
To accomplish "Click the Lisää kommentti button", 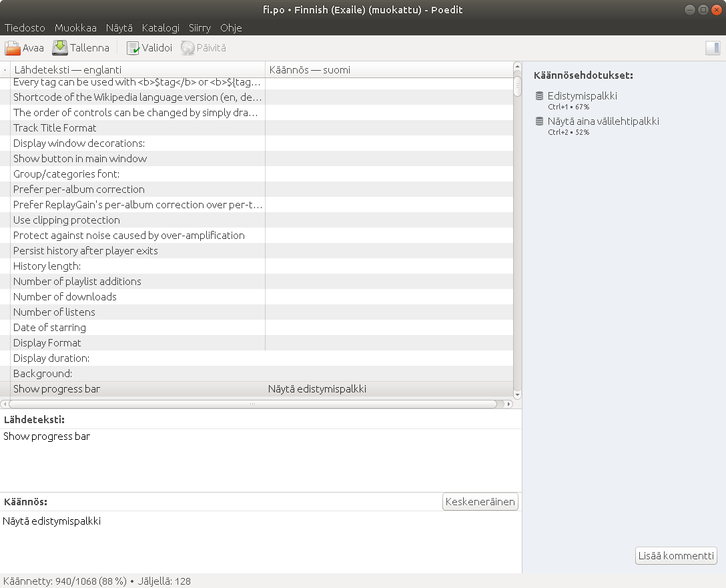I will click(676, 556).
